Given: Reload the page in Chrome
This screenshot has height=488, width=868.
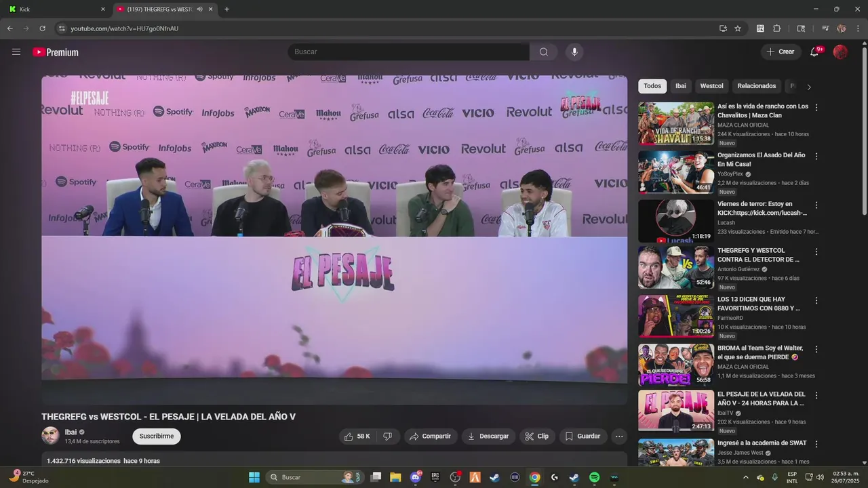Looking at the screenshot, I should (x=42, y=28).
